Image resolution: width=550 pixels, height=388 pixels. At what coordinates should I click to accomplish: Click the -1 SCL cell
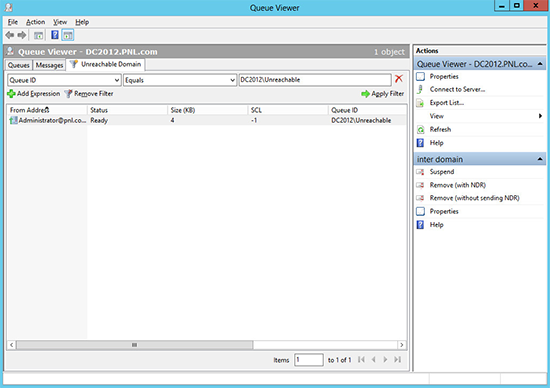[x=254, y=120]
